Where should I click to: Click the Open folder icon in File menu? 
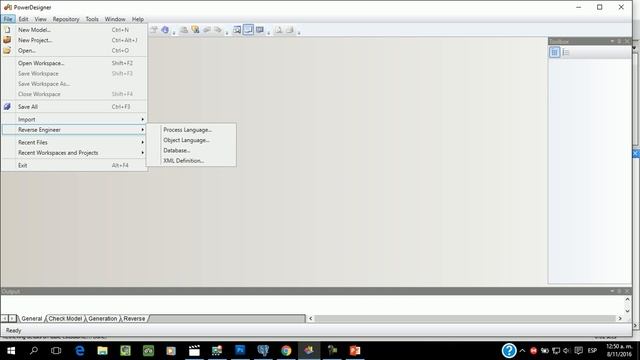coord(7,51)
